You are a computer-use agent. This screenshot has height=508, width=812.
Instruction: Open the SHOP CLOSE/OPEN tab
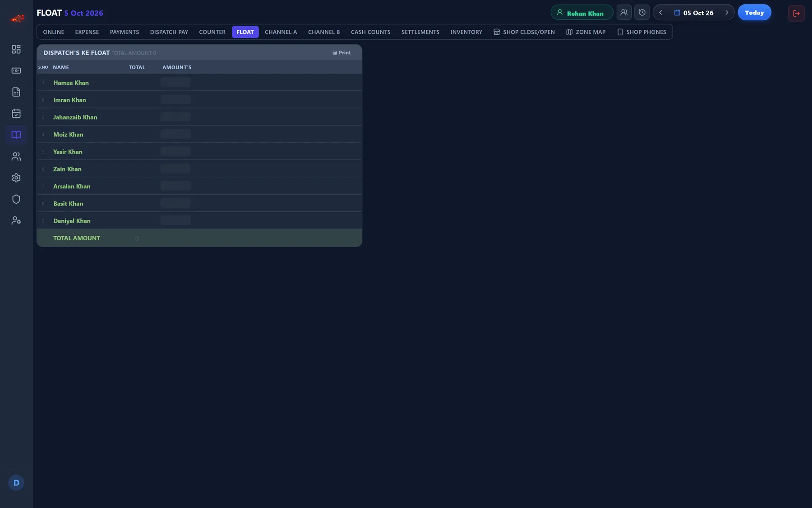point(524,32)
